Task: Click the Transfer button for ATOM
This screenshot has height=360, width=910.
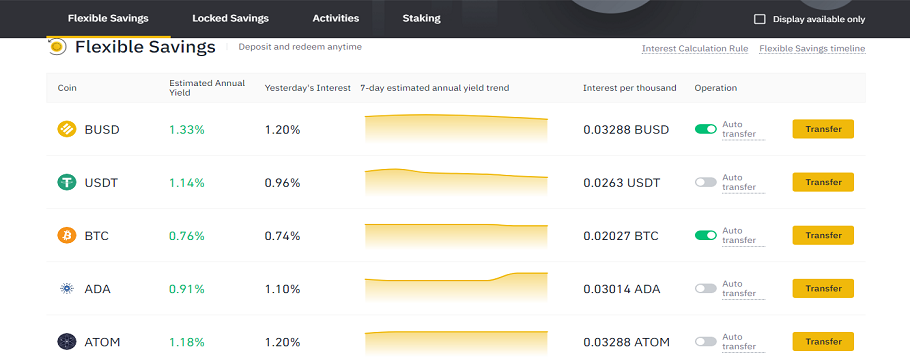Action: 823,341
